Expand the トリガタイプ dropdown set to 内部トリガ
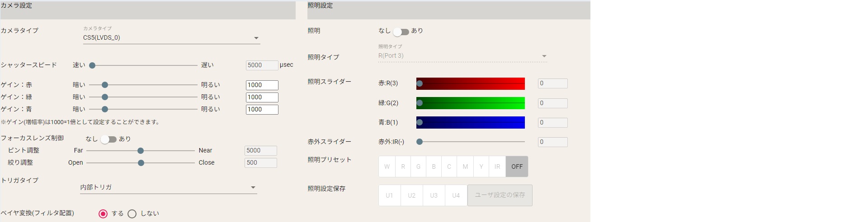 pyautogui.click(x=168, y=187)
